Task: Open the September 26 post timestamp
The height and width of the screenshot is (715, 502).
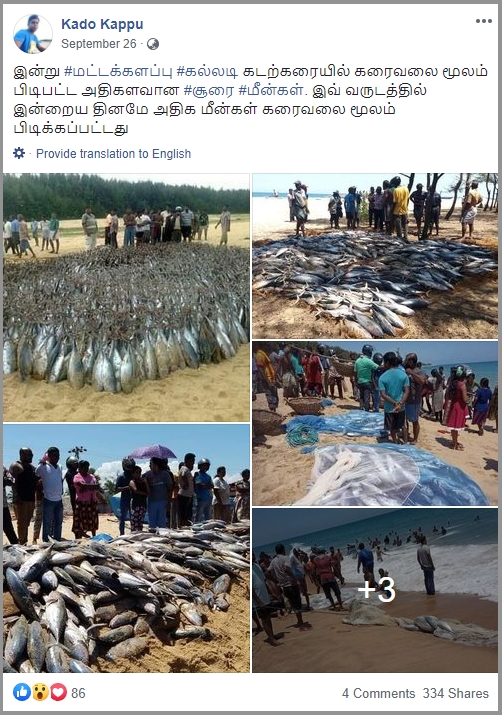Action: tap(99, 44)
